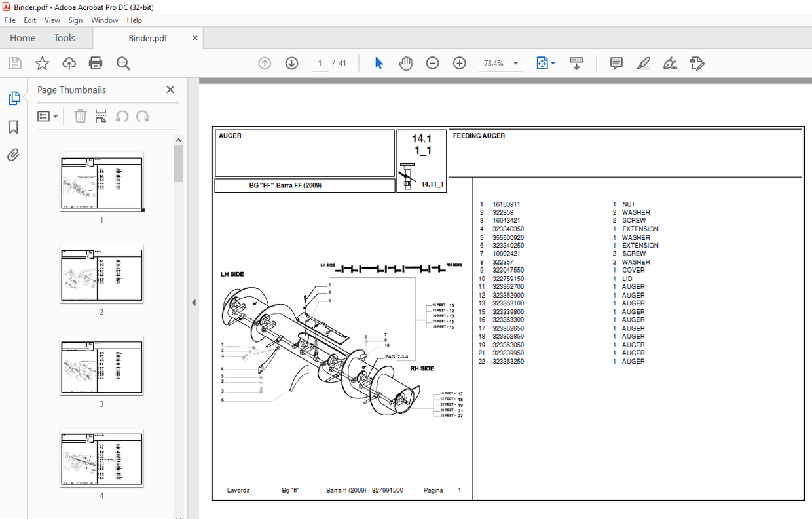Delete the selected page thumbnail

tap(80, 116)
